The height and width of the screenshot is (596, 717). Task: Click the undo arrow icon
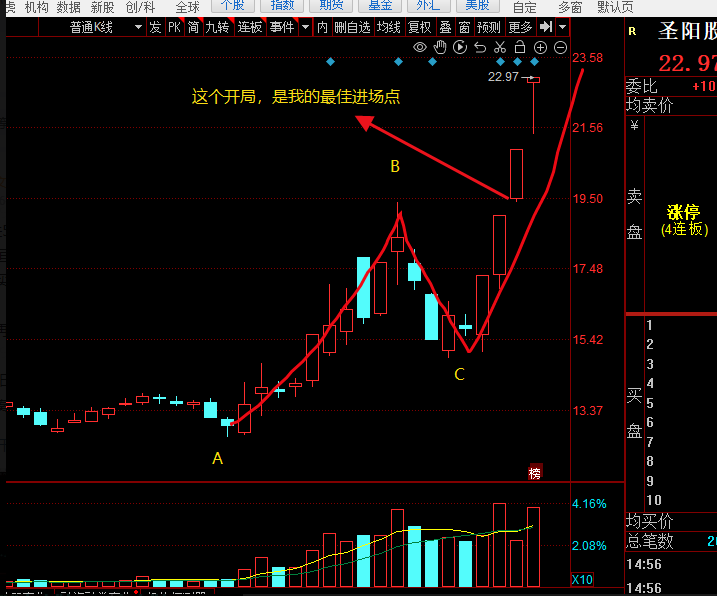click(480, 47)
